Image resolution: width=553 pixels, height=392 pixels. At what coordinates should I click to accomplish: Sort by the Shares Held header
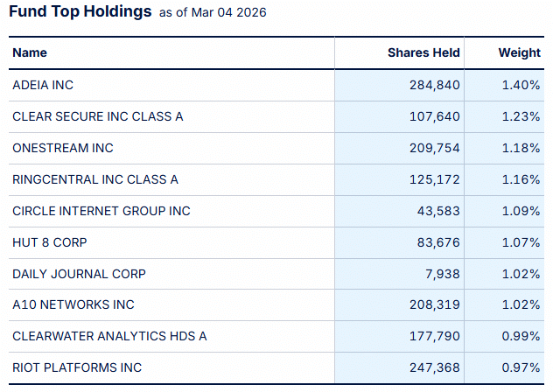pos(423,52)
